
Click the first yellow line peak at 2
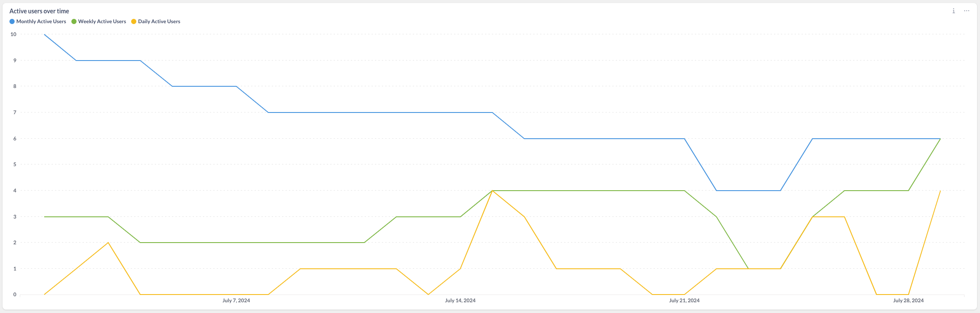pyautogui.click(x=108, y=243)
